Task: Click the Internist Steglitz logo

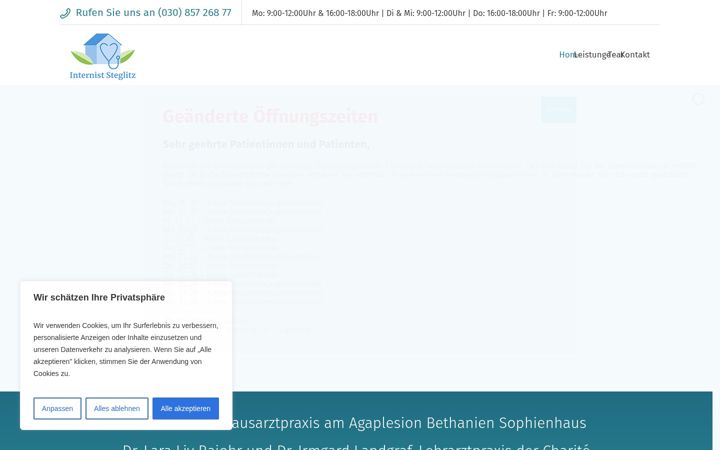Action: [102, 56]
